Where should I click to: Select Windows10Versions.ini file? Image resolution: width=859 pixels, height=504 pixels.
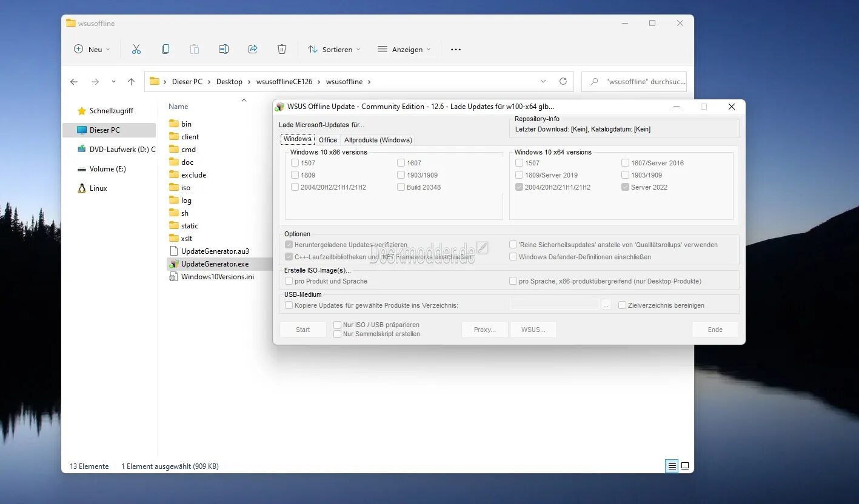point(217,276)
